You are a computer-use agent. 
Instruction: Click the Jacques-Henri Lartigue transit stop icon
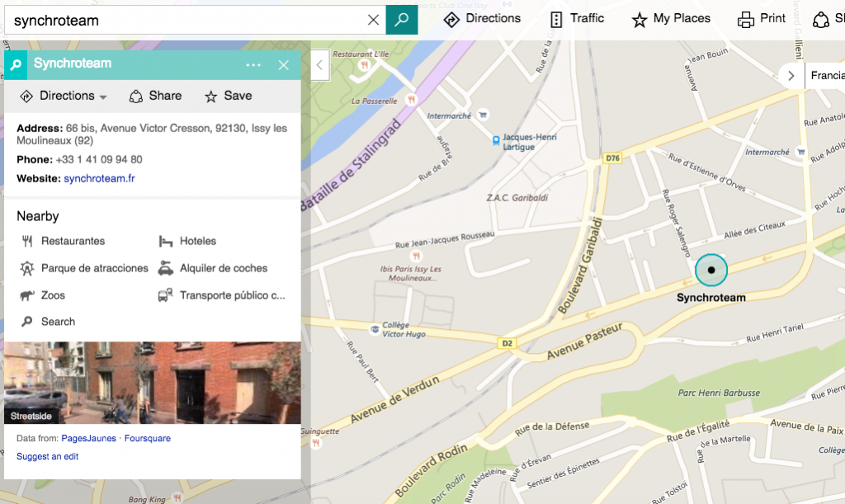point(496,140)
